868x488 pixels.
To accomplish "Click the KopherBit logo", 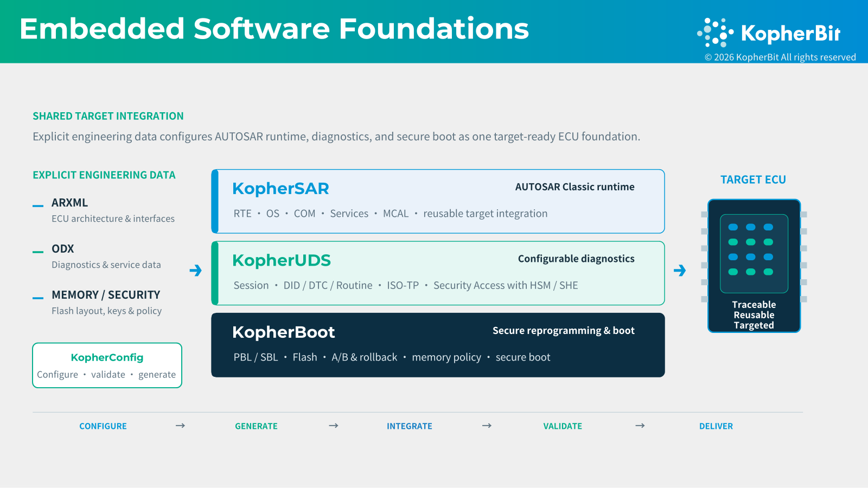I will click(x=769, y=33).
